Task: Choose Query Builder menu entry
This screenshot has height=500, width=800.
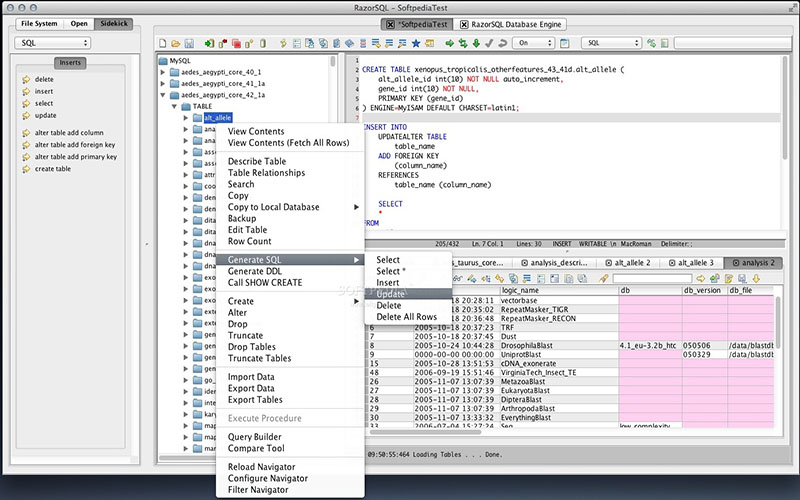Action: 290,437
